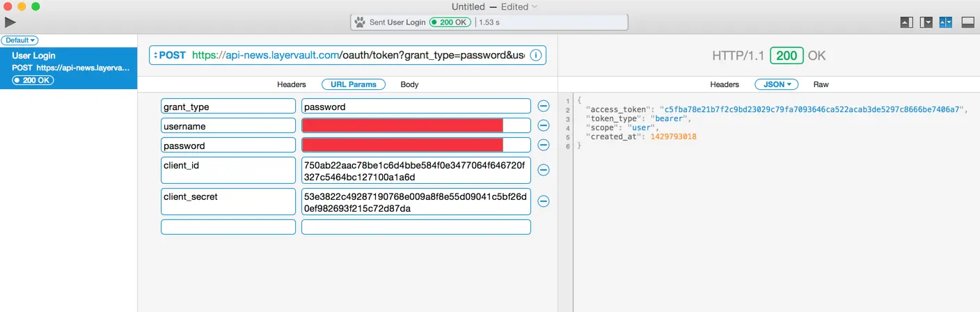980x312 pixels.
Task: Run the request with the play button
Action: [10, 22]
